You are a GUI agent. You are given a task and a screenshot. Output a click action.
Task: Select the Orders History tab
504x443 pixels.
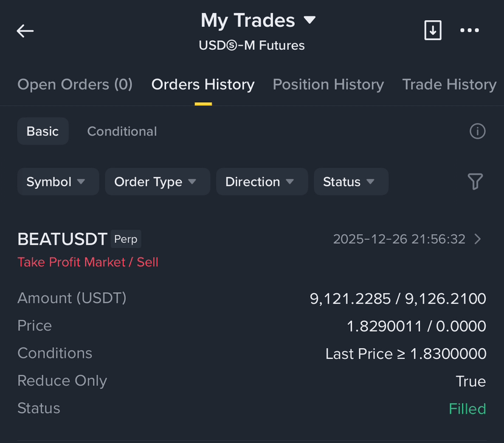click(203, 85)
